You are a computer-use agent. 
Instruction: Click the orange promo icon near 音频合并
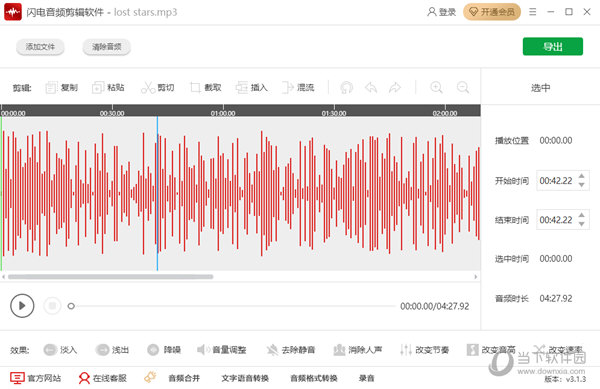tap(150, 377)
